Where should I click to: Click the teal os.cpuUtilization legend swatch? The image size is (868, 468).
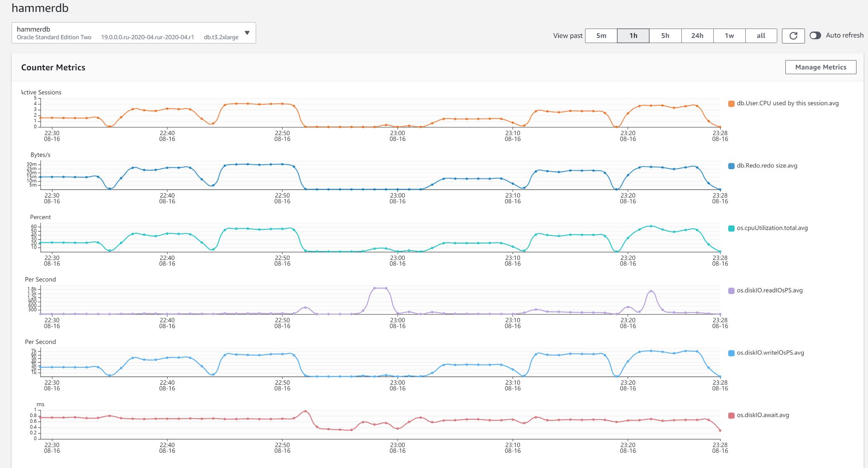tap(731, 228)
